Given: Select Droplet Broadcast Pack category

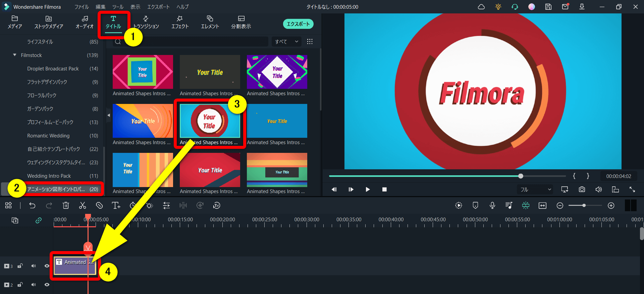Looking at the screenshot, I should (53, 68).
